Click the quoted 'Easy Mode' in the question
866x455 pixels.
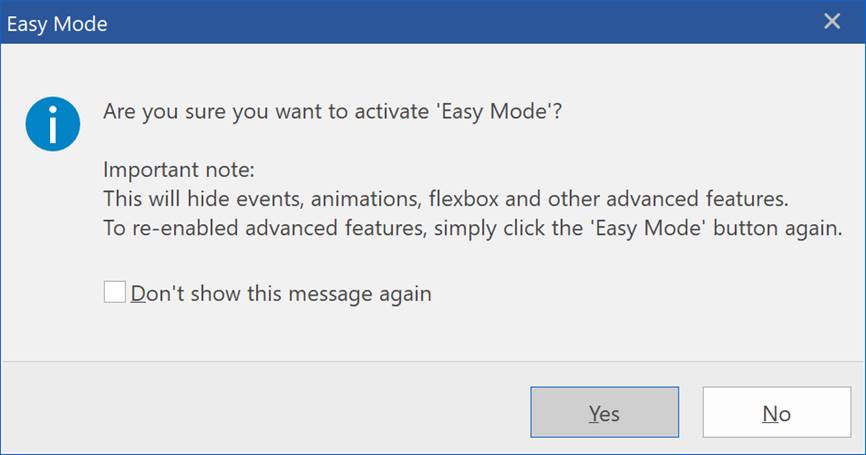coord(494,112)
